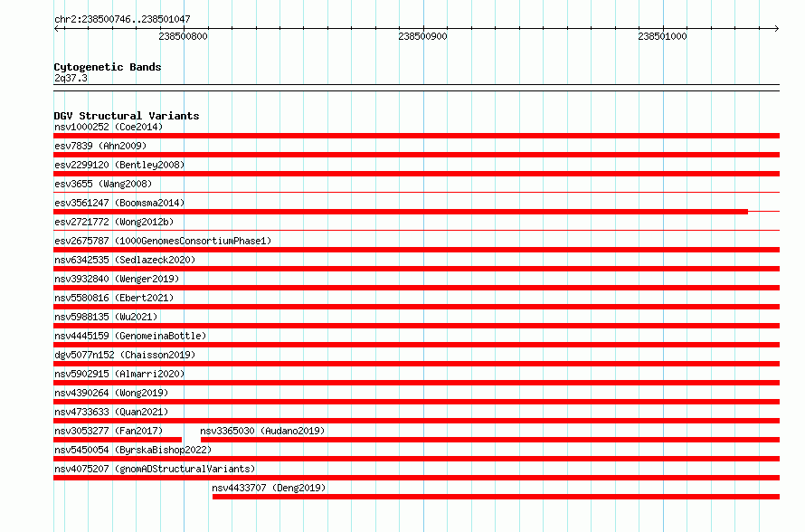
Task: Click the DGV Structural Variants track title
Action: point(127,116)
